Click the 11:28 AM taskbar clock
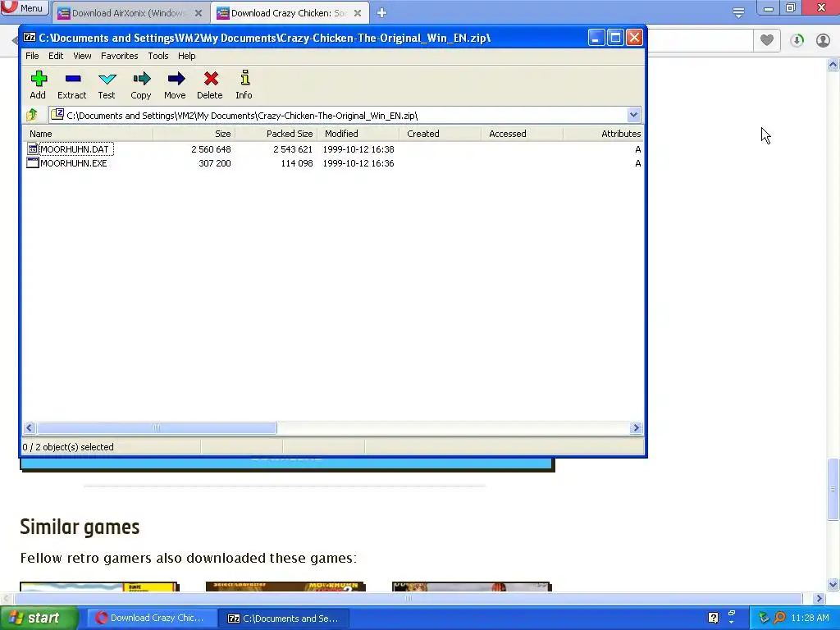This screenshot has height=630, width=840. point(810,618)
